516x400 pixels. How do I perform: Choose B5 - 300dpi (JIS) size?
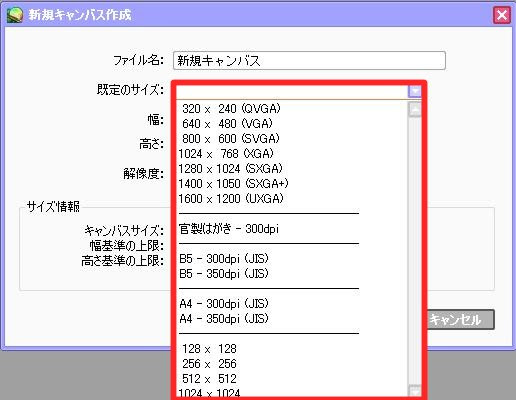224,259
